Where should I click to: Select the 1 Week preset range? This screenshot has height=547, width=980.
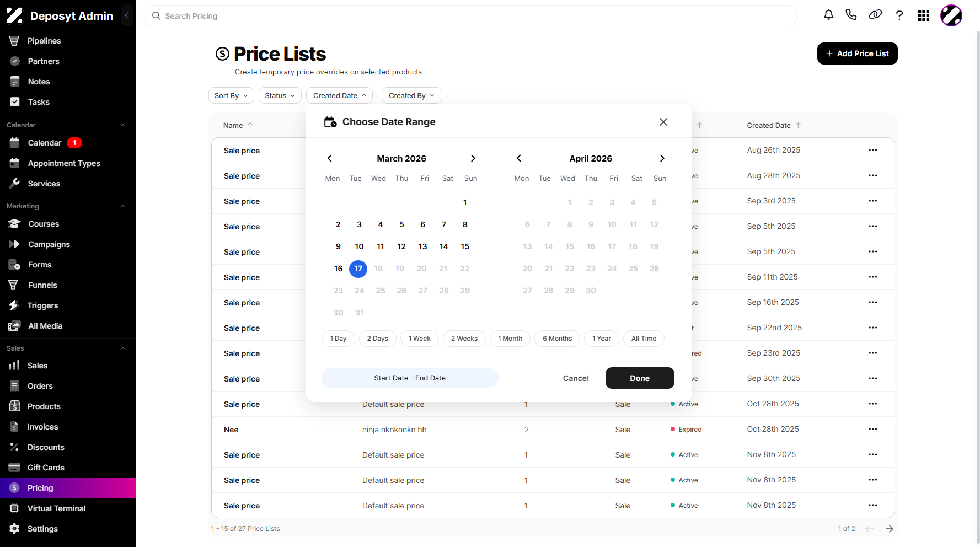[420, 339]
